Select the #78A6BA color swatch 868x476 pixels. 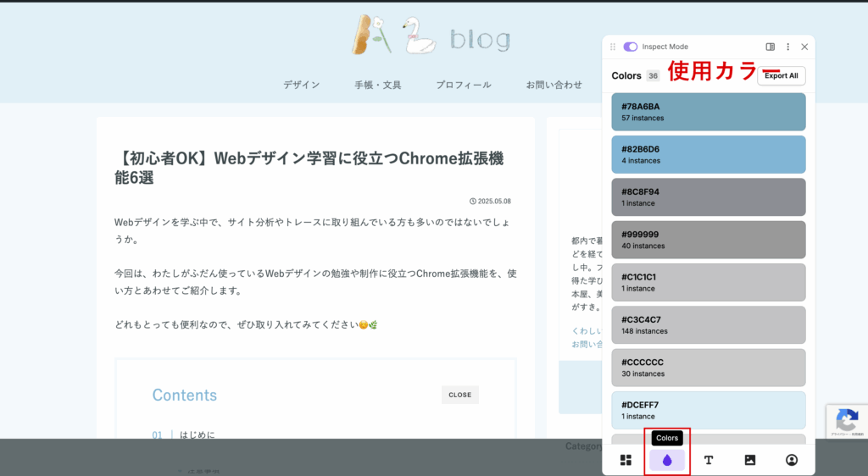[x=709, y=112]
